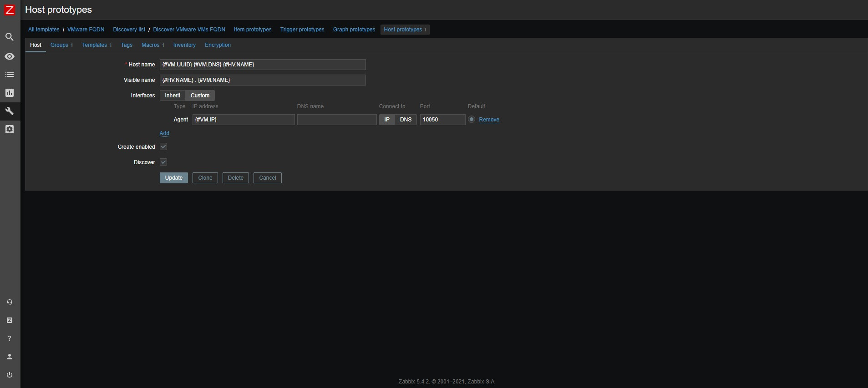Set Connect to IP

387,120
